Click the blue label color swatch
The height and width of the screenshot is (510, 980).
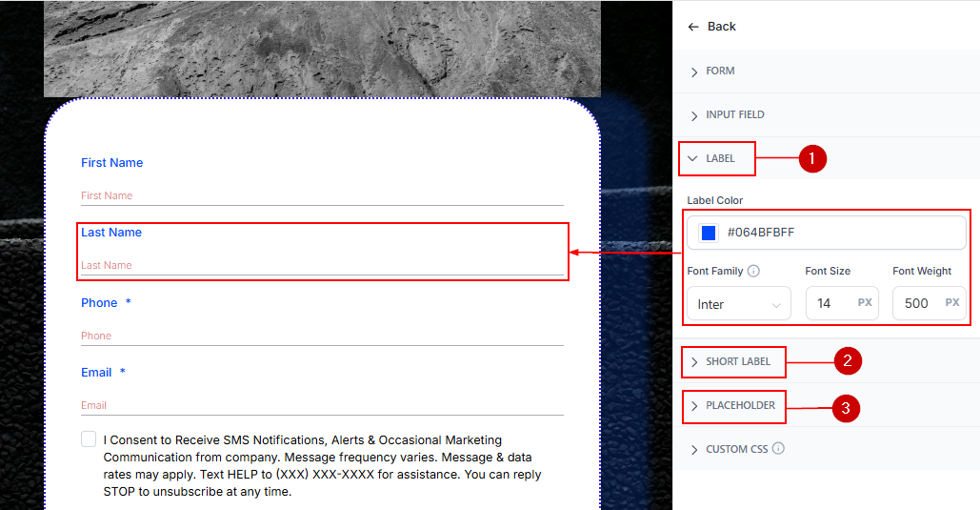point(709,233)
